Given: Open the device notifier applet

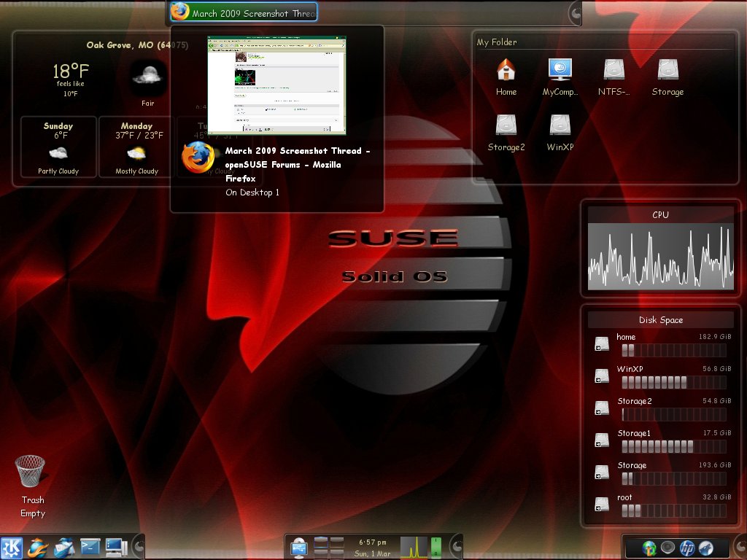Looking at the screenshot, I should (299, 548).
